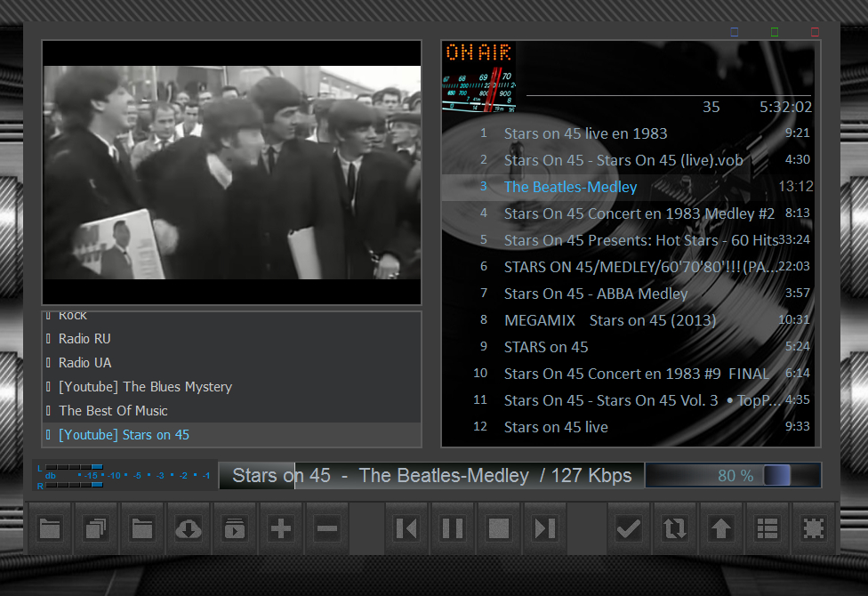Play track Stars On 45 - ABBA Medley
Screen dimensions: 868x596
tap(595, 294)
